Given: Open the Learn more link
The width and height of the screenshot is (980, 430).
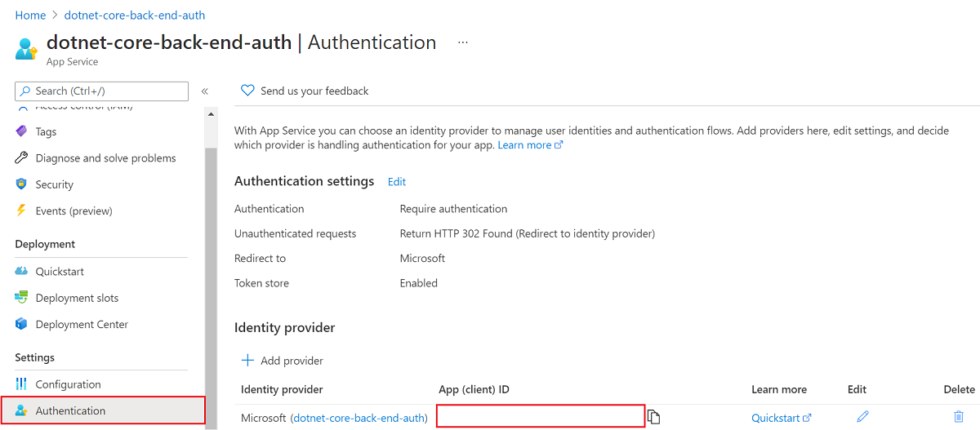Looking at the screenshot, I should point(530,144).
